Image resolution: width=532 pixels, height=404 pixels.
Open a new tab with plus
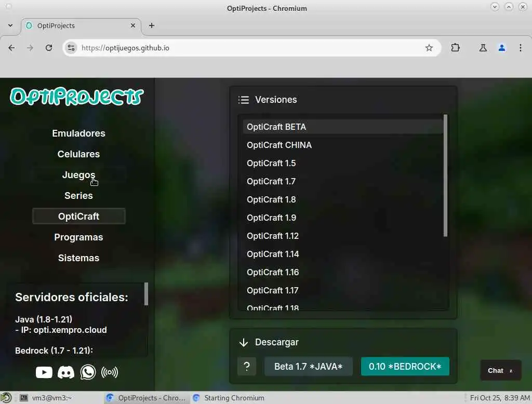[152, 25]
